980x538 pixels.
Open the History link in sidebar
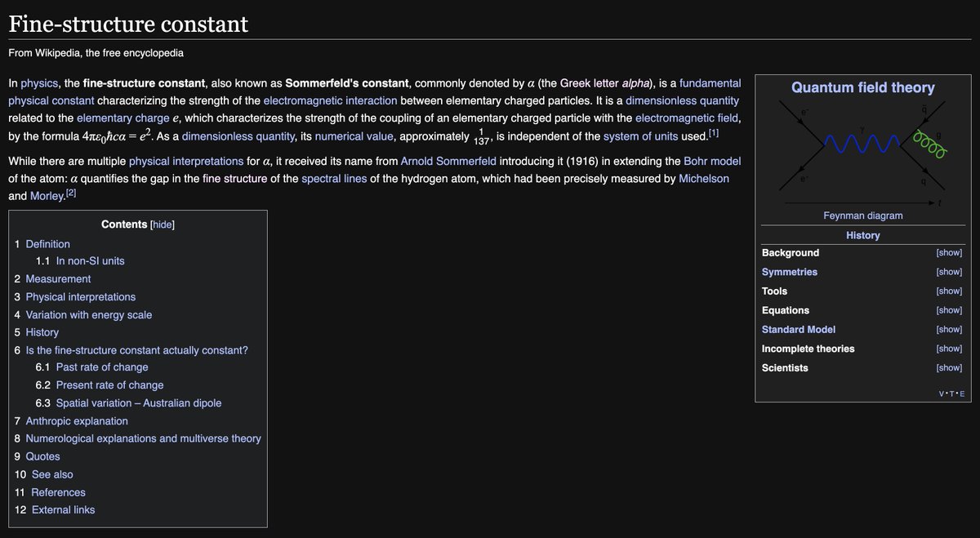point(863,235)
